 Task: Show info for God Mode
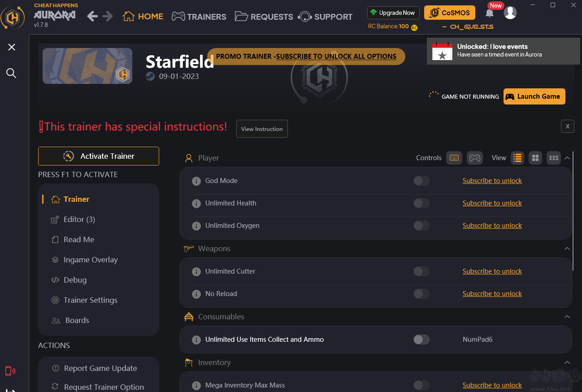pos(196,181)
